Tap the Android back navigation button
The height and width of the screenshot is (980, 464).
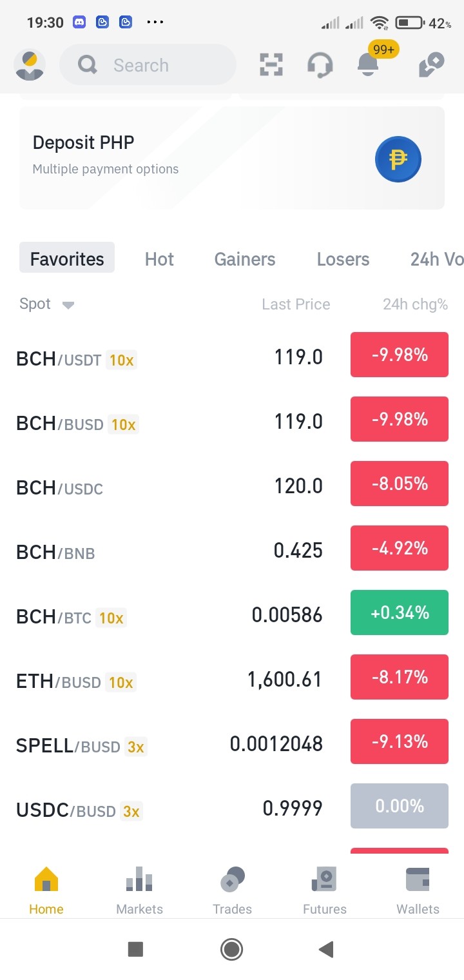(x=326, y=949)
